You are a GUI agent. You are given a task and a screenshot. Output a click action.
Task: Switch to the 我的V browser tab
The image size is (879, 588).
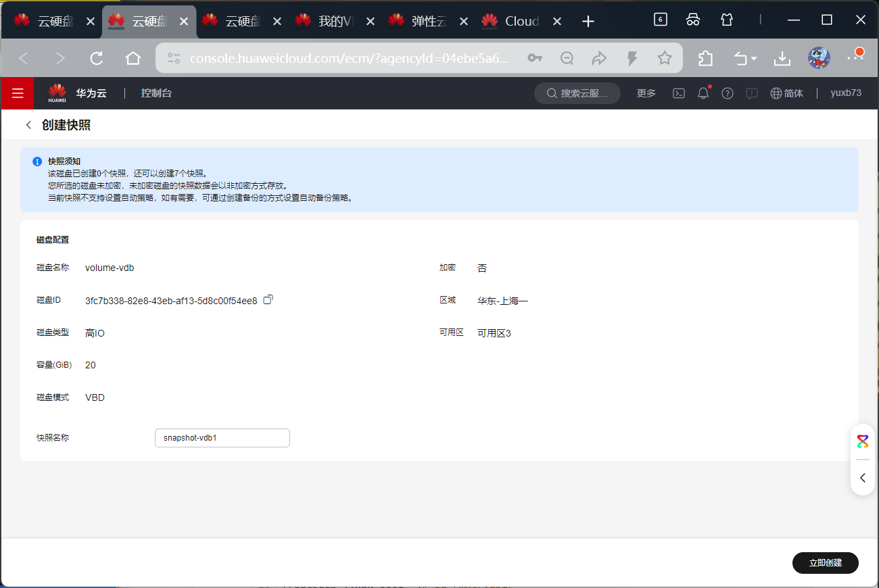pyautogui.click(x=335, y=21)
